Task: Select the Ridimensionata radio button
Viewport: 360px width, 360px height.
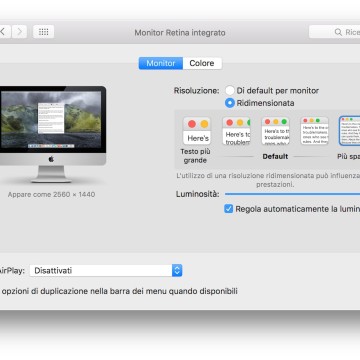Action: [230, 103]
